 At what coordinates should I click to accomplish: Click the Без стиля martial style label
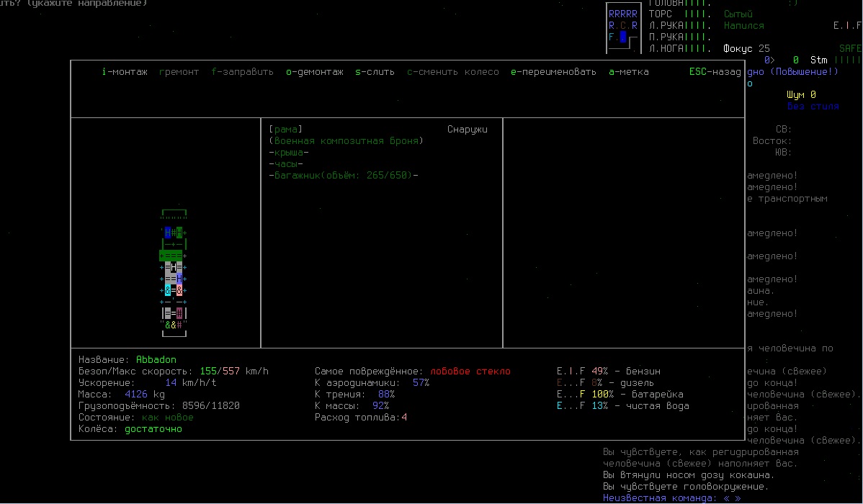[x=813, y=107]
